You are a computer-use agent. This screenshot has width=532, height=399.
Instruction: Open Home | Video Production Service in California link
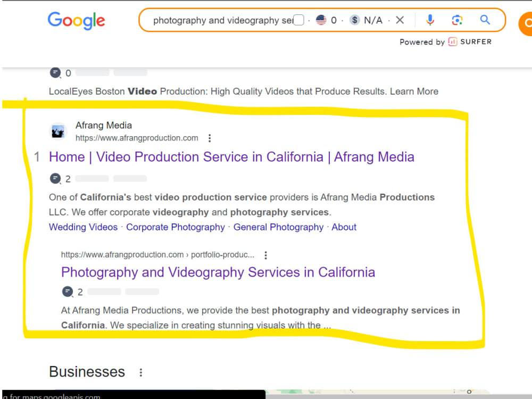(x=231, y=157)
